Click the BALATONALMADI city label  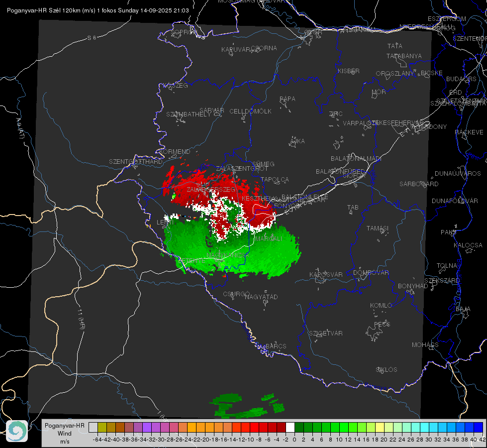click(x=356, y=159)
